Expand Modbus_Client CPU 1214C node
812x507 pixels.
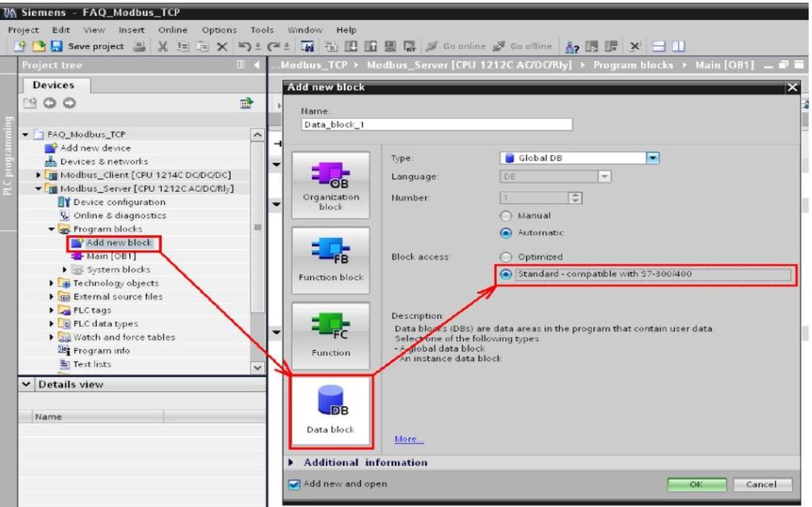pos(38,175)
